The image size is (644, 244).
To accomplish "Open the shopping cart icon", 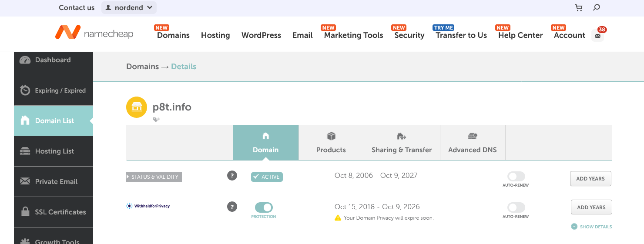I will click(578, 7).
